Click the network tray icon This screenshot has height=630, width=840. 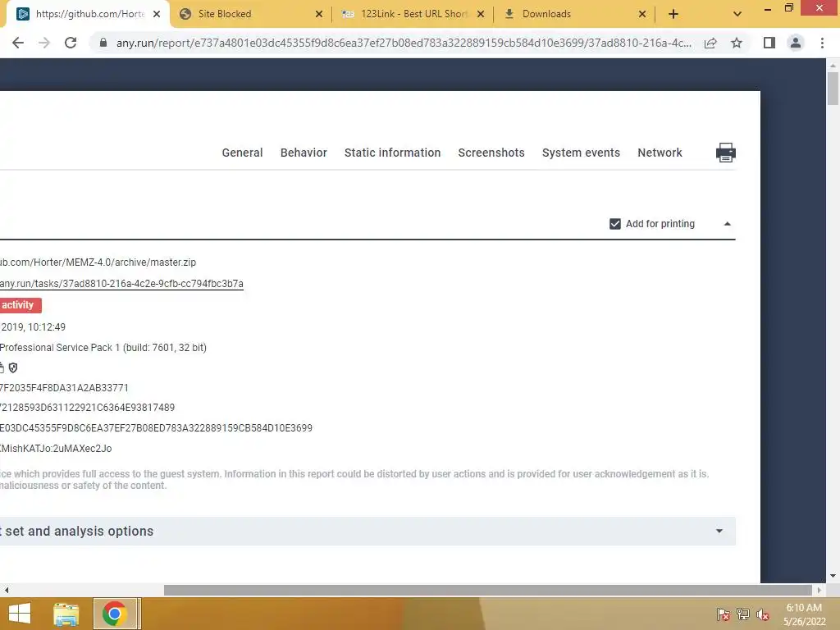click(743, 614)
